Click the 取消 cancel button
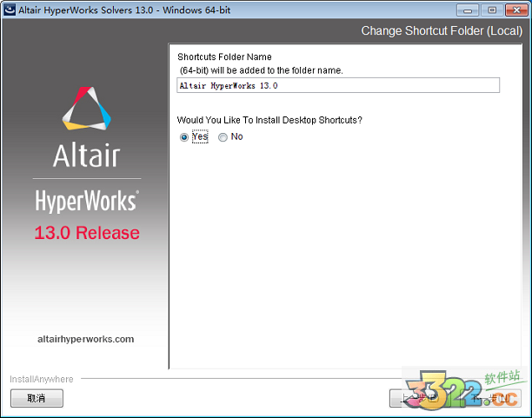 pos(37,398)
